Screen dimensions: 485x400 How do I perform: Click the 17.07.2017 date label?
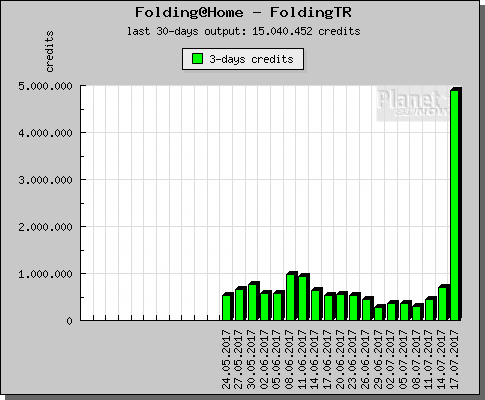(454, 359)
